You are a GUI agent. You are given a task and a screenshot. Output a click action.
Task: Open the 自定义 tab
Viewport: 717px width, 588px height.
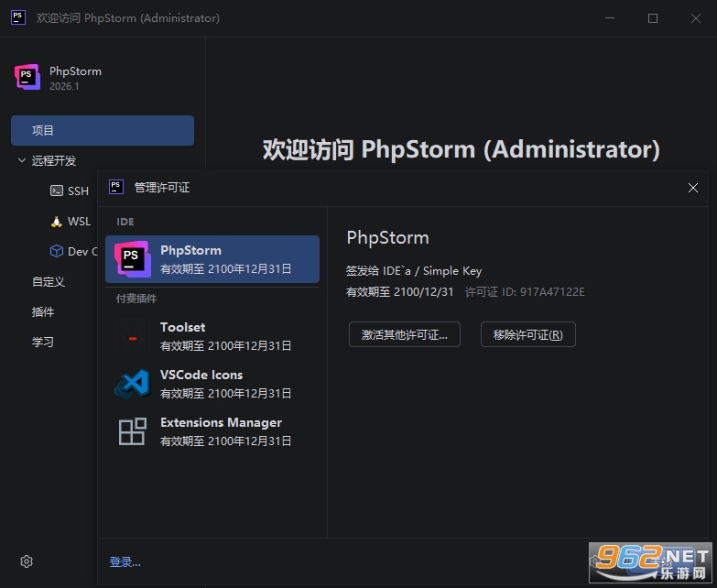48,282
